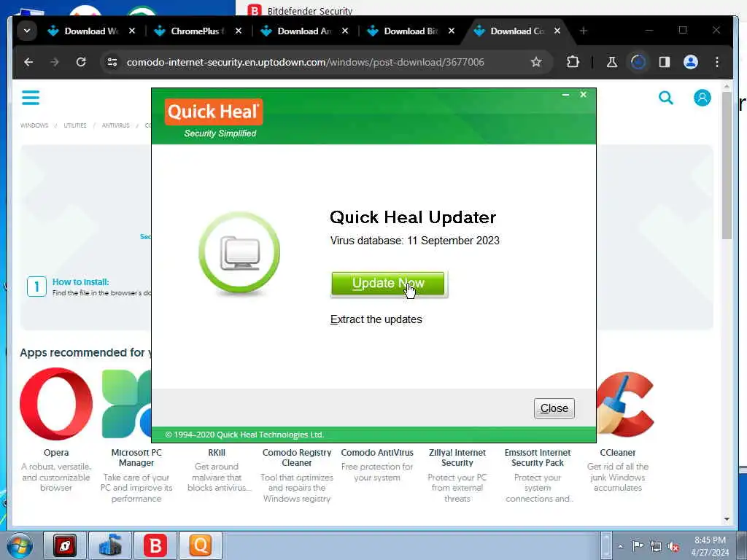Click WINDOWS breadcrumb link
The height and width of the screenshot is (560, 747).
pyautogui.click(x=34, y=125)
